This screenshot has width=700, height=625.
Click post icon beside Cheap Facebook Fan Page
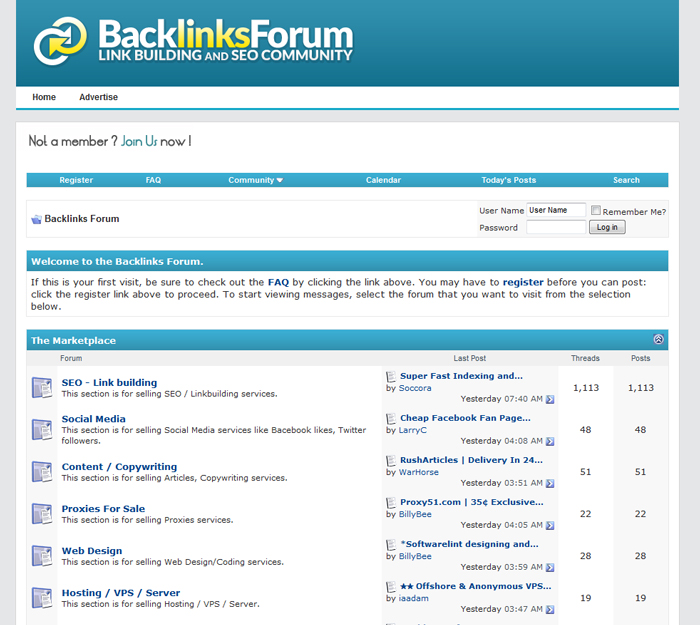391,418
